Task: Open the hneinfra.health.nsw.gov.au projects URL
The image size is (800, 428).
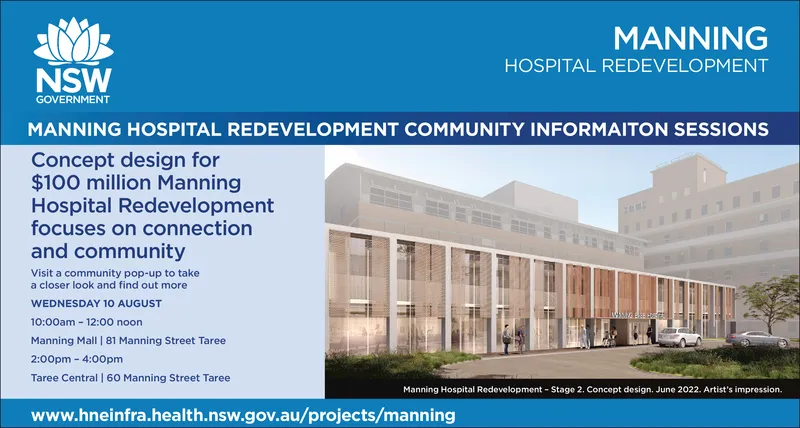Action: pos(243,415)
